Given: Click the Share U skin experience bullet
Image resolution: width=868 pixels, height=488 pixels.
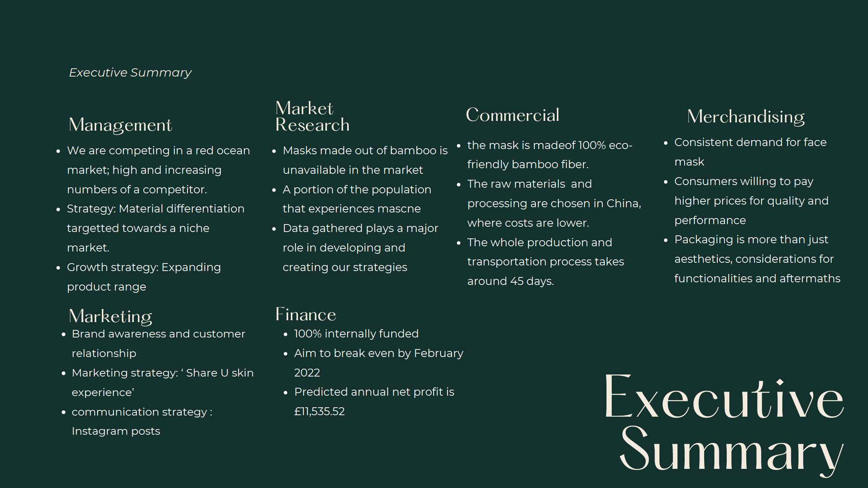Looking at the screenshot, I should point(163,383).
